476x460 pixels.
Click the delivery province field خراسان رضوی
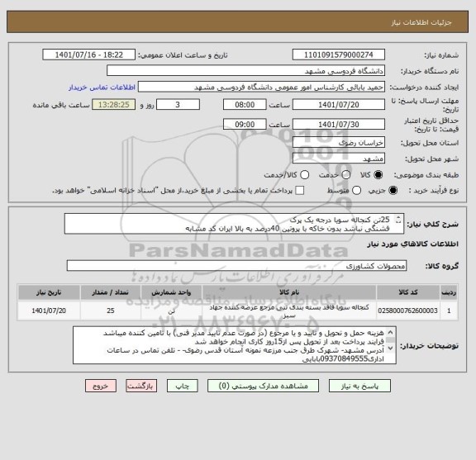click(339, 142)
